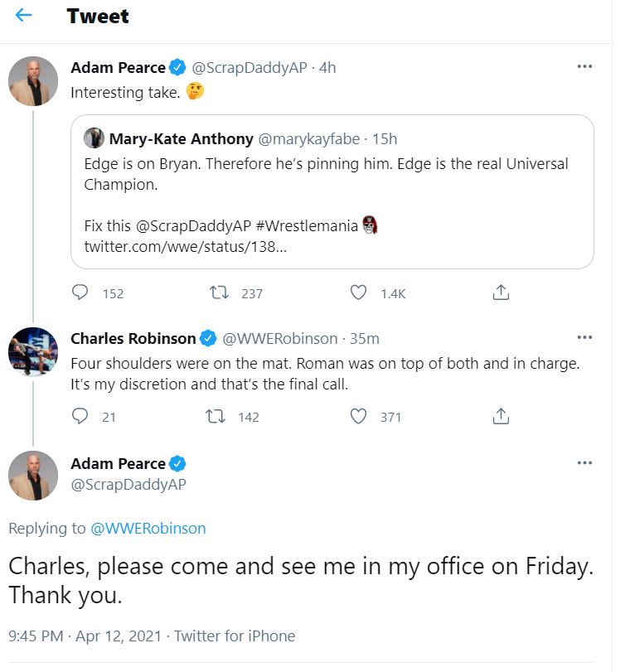Share Charles Robinson's tweet
The image size is (625, 672).
[501, 417]
